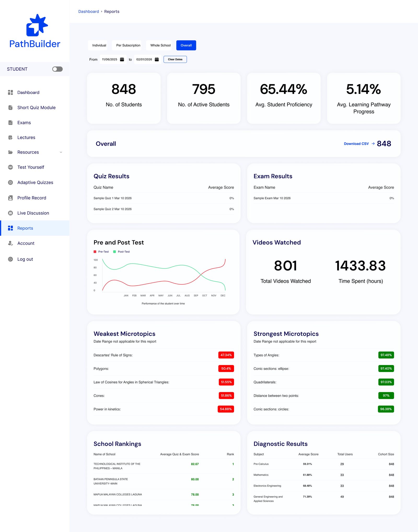The width and height of the screenshot is (418, 532).
Task: Open the Individual report tab
Action: tap(99, 45)
